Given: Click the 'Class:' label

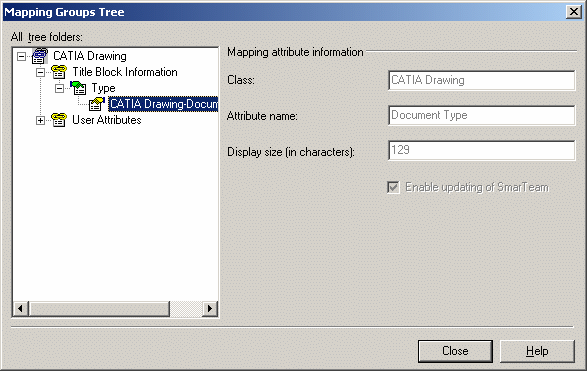Looking at the screenshot, I should (x=241, y=80).
